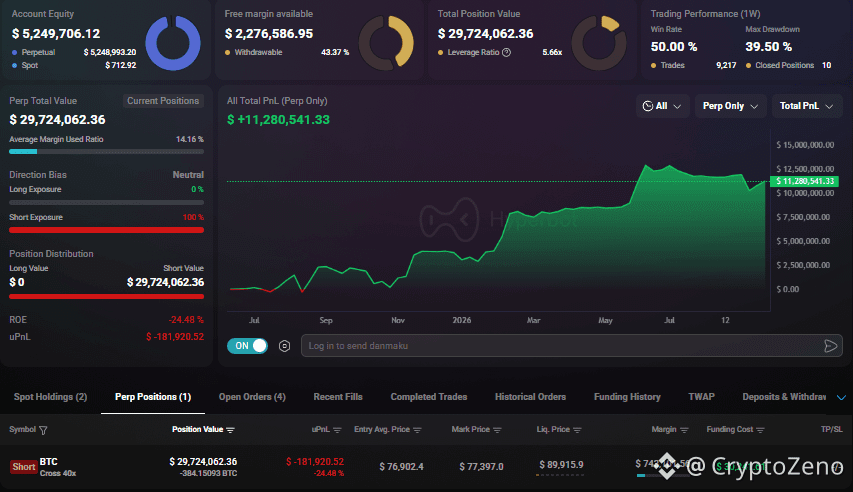Sort by Mark Price column icon
Viewport: 853px width, 492px height.
pos(497,430)
